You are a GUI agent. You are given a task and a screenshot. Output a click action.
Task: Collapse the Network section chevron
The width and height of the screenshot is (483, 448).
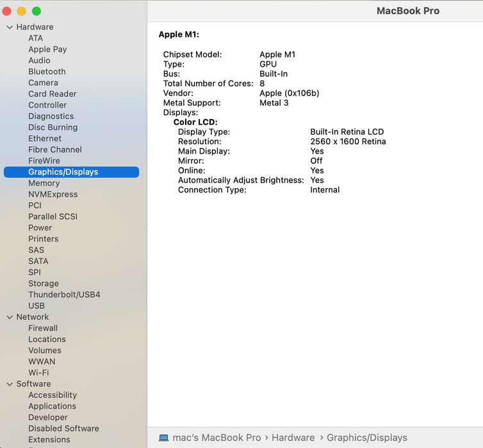pos(10,317)
